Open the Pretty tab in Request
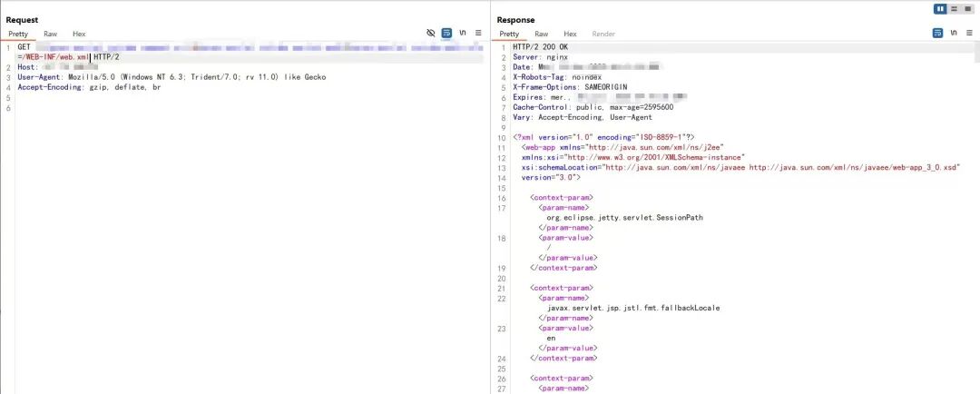Viewport: 980px width, 394px height. (18, 34)
